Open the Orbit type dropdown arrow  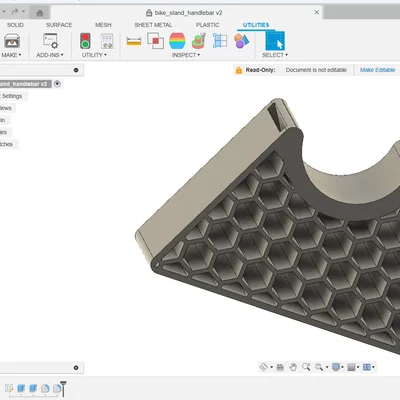(272, 367)
